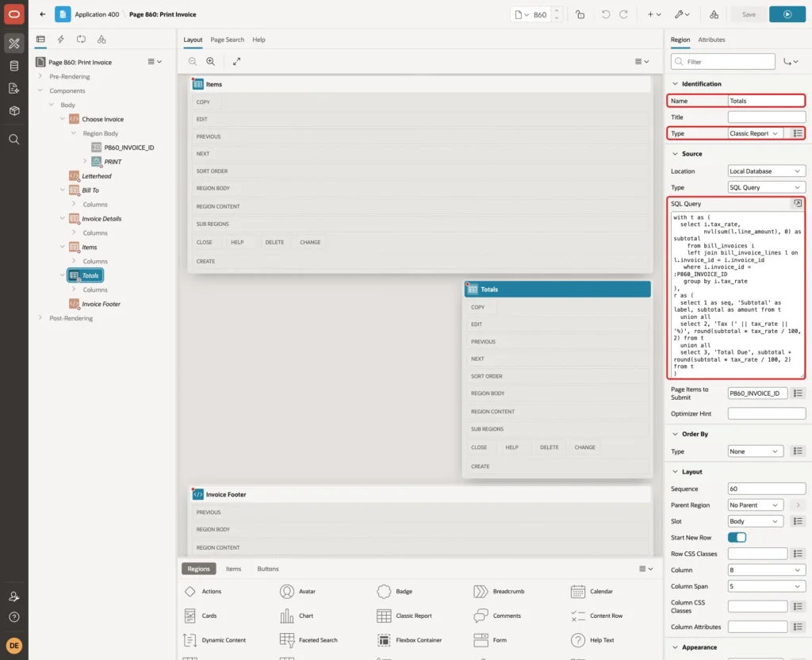Open the SQL Query code editor icon
This screenshot has width=812, height=660.
tap(798, 204)
